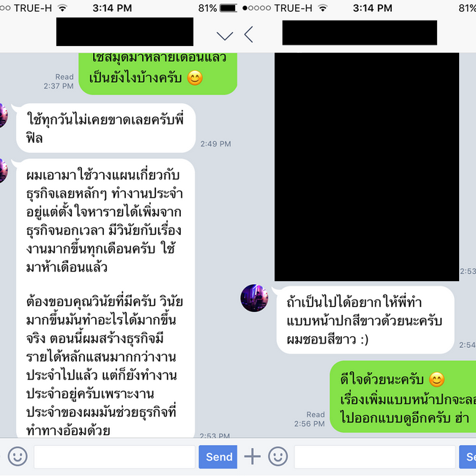Expand the chat options chevron in header

pyautogui.click(x=225, y=36)
